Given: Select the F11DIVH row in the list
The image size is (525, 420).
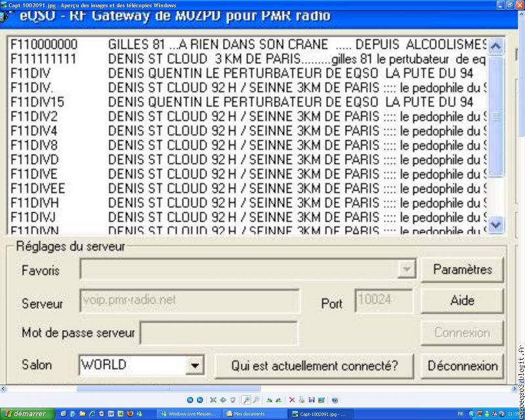Looking at the screenshot, I should 247,203.
